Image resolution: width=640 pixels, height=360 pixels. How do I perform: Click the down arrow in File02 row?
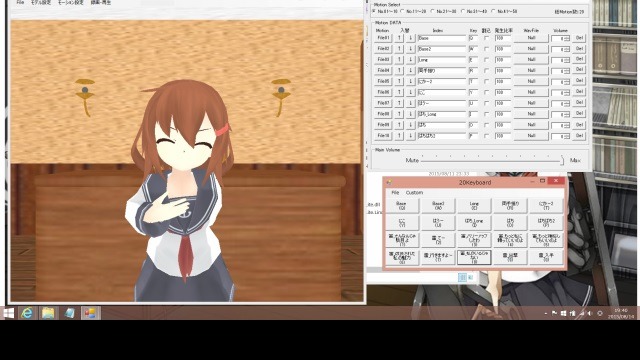click(410, 49)
